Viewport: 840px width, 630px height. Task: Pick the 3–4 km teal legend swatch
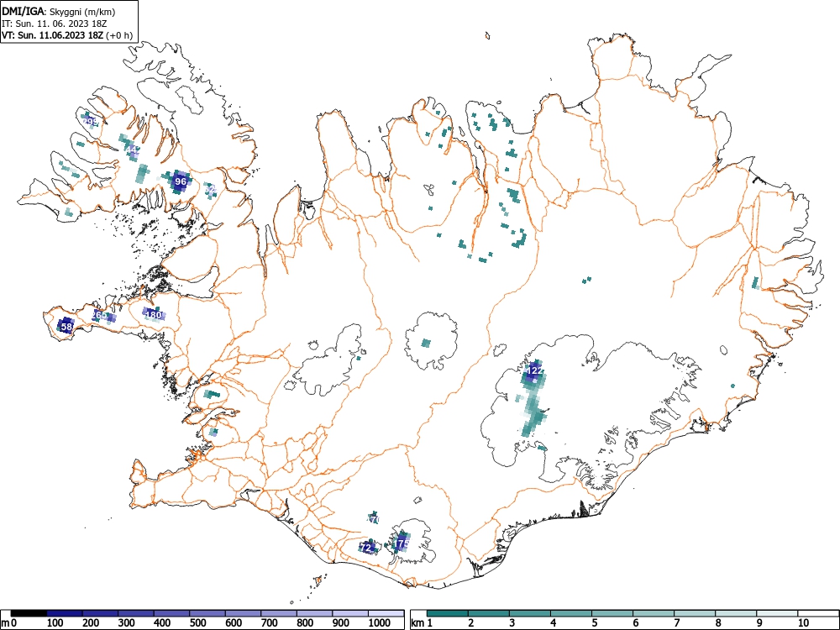tap(530, 613)
